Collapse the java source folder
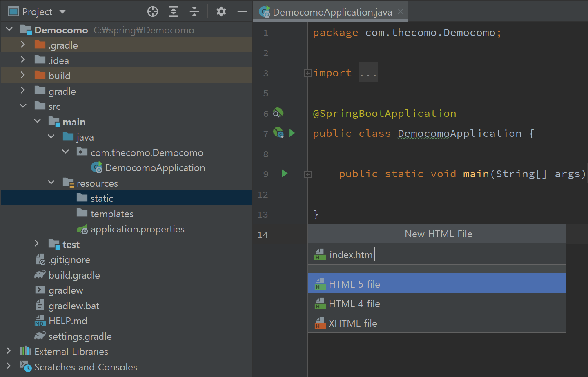This screenshot has width=588, height=377. pos(51,136)
